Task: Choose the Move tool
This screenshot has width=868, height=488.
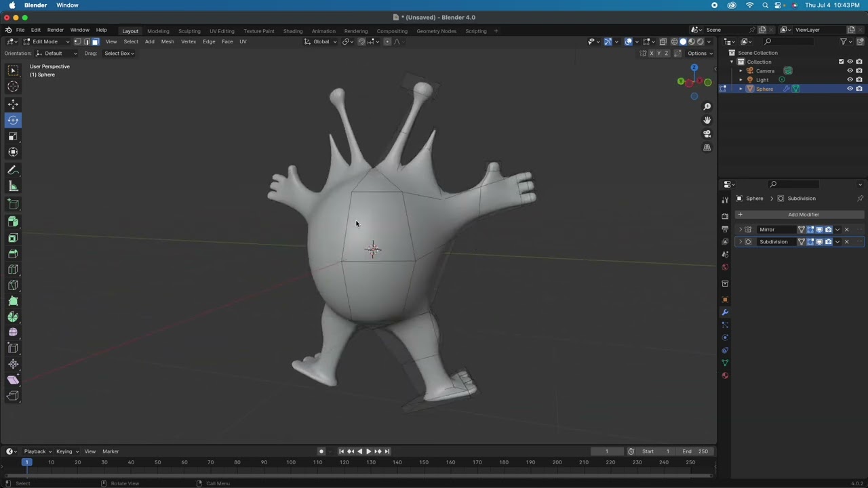Action: click(x=13, y=104)
